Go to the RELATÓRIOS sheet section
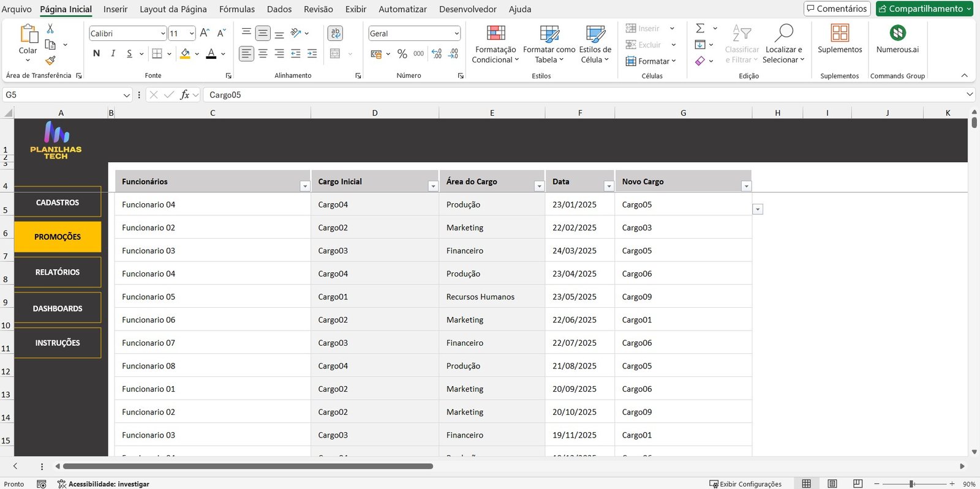This screenshot has width=980, height=489. pyautogui.click(x=58, y=272)
